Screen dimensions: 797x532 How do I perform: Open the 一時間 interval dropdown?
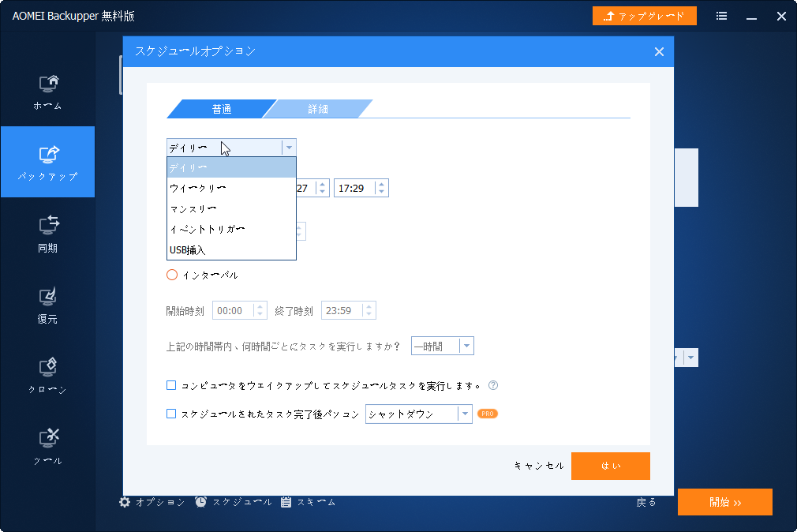[466, 347]
